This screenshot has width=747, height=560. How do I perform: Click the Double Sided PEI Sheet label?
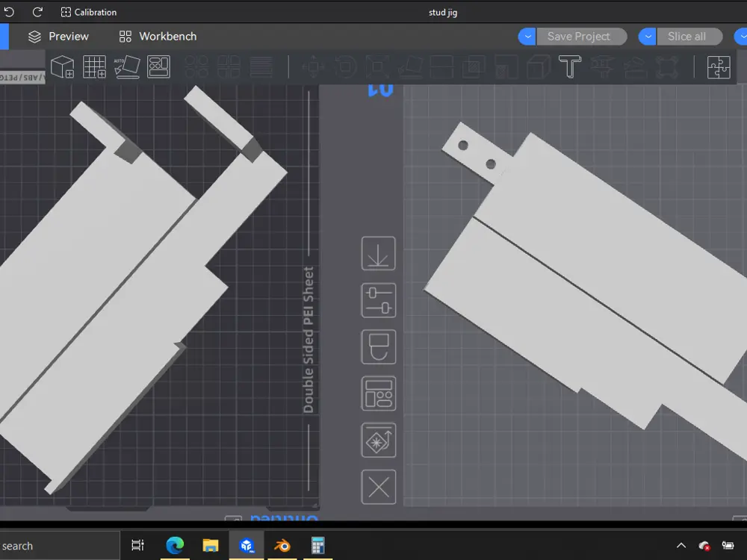[309, 340]
